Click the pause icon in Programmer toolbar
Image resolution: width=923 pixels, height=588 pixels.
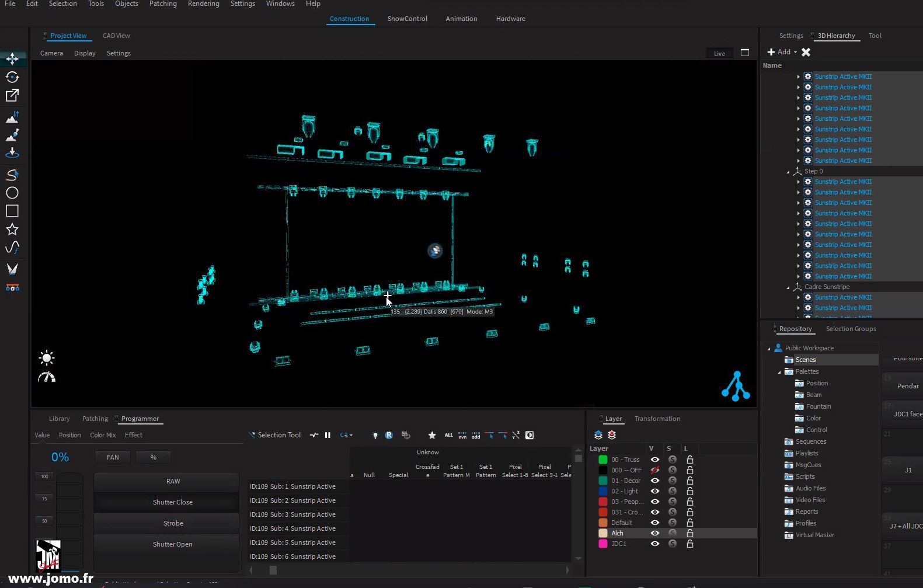(328, 435)
